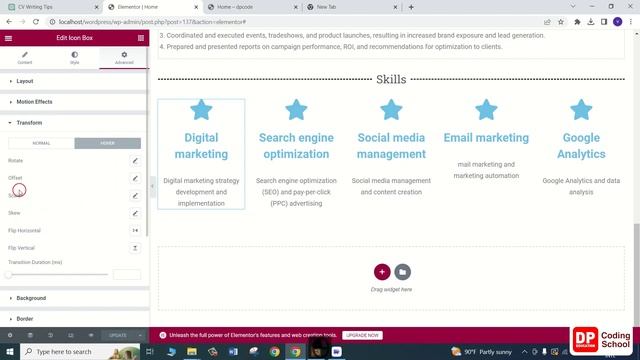Preview changes with the eye icon
The image size is (640, 360).
tap(91, 335)
